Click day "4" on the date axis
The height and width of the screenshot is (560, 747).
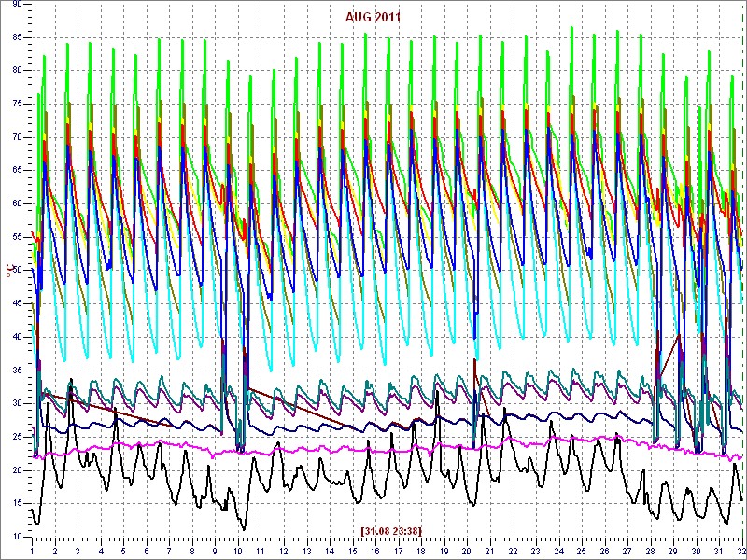pos(101,551)
